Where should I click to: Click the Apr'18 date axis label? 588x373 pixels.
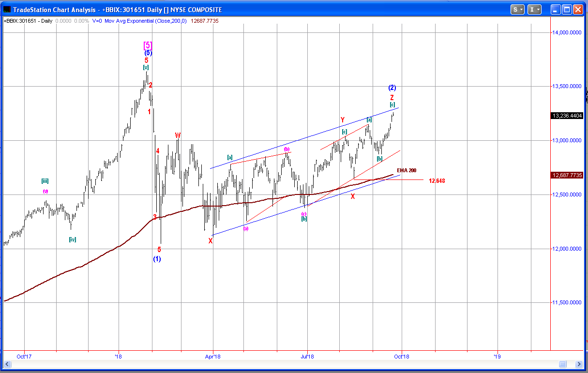pyautogui.click(x=213, y=356)
